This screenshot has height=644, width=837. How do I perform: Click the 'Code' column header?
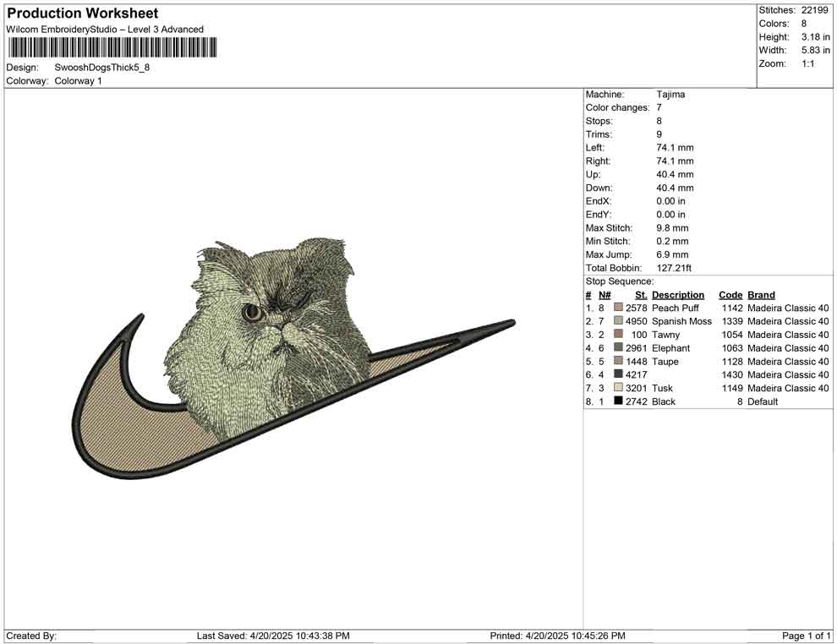[x=730, y=295]
